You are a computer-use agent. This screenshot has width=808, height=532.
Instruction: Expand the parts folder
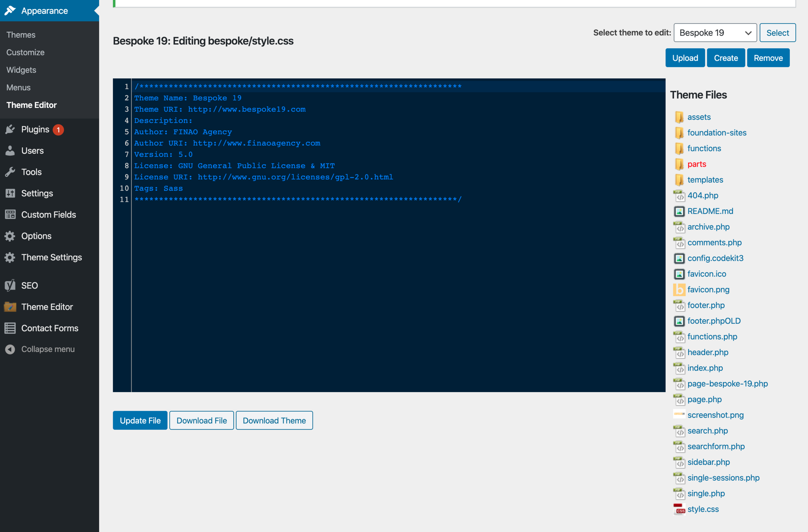(x=696, y=164)
